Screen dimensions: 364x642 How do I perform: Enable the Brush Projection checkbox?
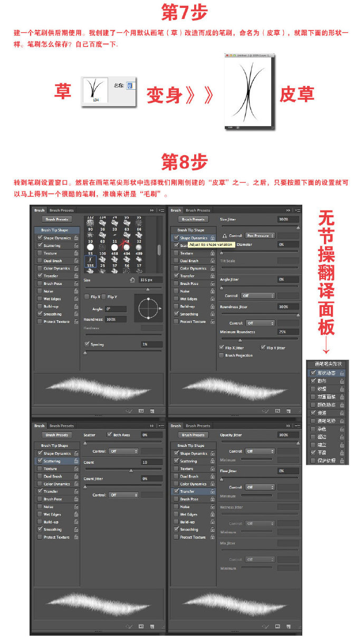[x=222, y=356]
